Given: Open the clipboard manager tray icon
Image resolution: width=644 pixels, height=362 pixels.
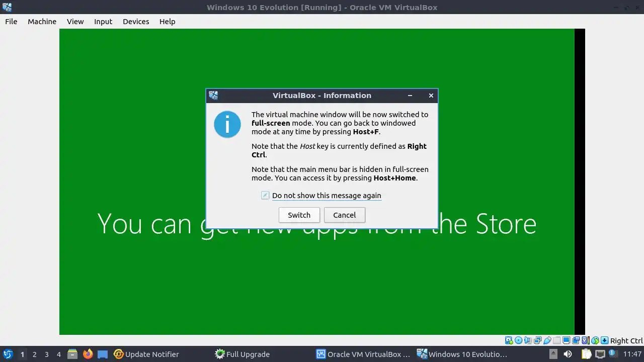Looking at the screenshot, I should tap(587, 354).
